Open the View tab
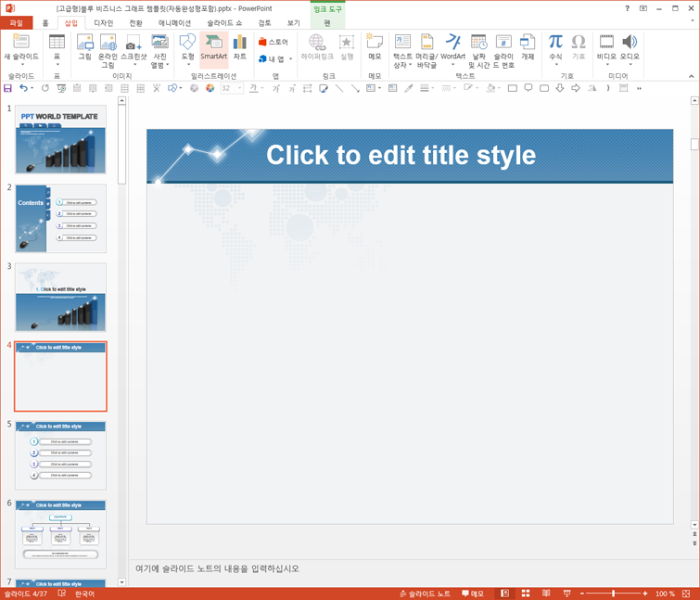The width and height of the screenshot is (700, 600). pyautogui.click(x=293, y=23)
